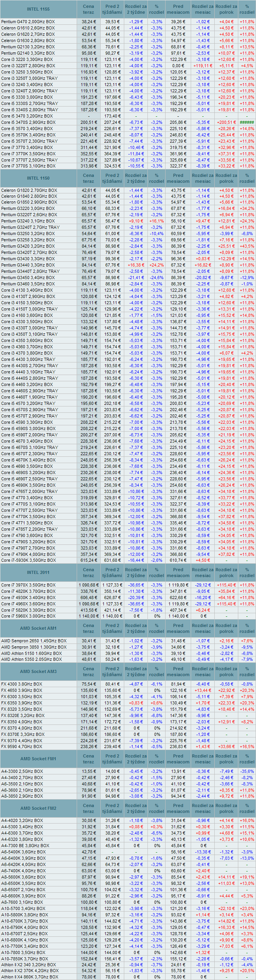Click the 1 090,68 € price of Core i7 4960X
The height and width of the screenshot is (980, 256).
click(x=88, y=604)
